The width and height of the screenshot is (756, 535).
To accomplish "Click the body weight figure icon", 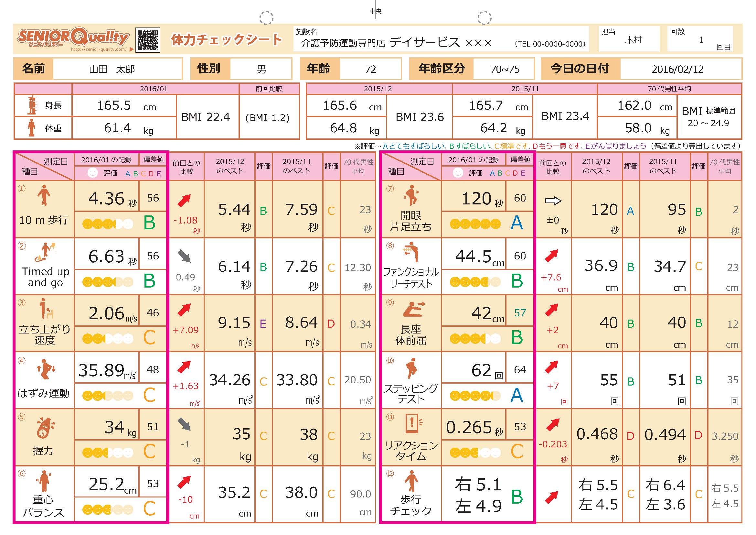I will 32,128.
